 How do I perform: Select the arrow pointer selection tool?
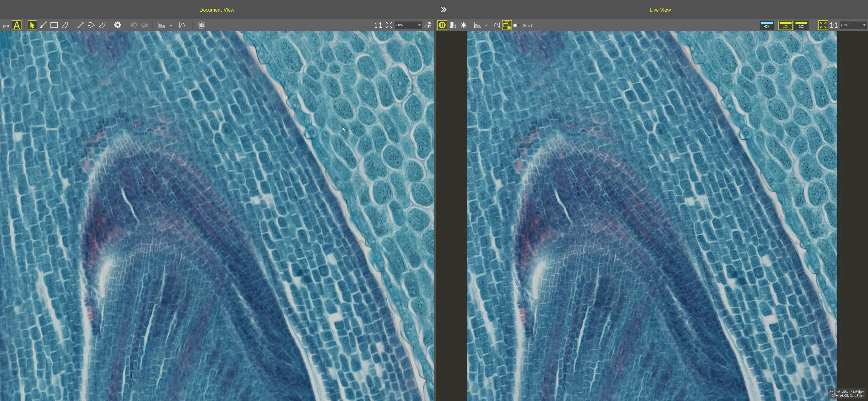click(x=32, y=25)
